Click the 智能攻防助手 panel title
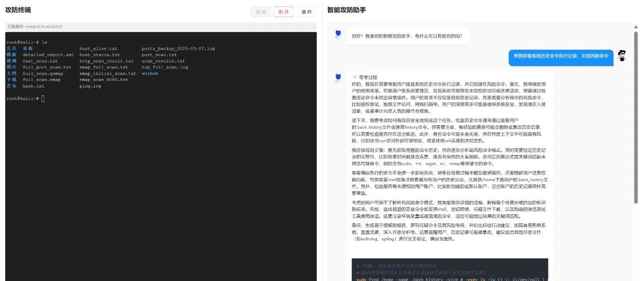The width and height of the screenshot is (644, 281). tap(346, 10)
